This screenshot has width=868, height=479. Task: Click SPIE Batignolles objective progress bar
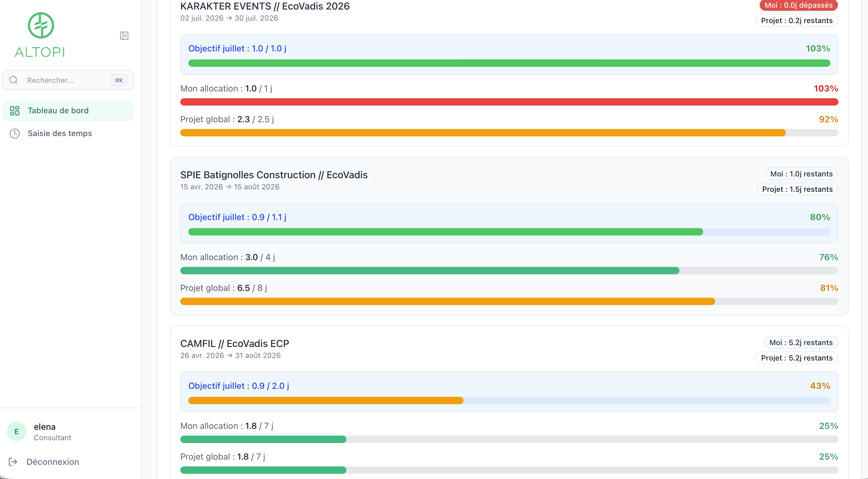point(509,232)
